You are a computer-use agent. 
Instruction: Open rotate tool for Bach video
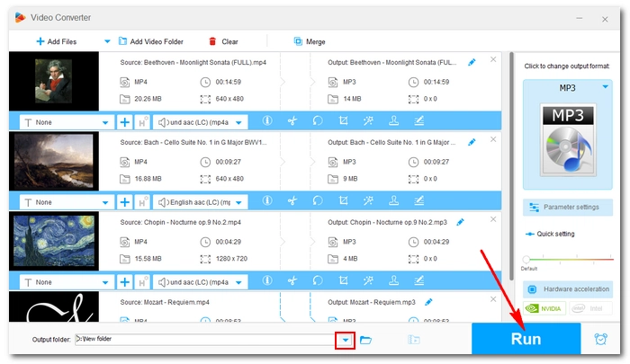click(x=318, y=200)
